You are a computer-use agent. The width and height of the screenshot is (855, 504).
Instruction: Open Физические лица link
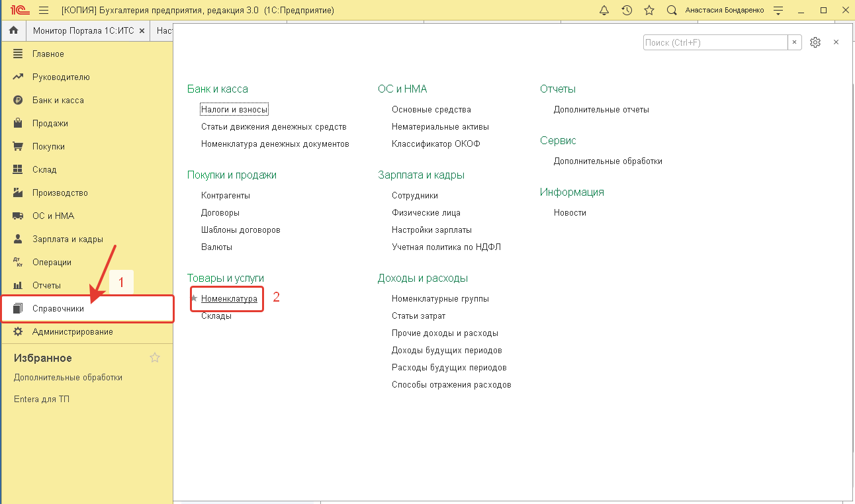[x=426, y=213]
